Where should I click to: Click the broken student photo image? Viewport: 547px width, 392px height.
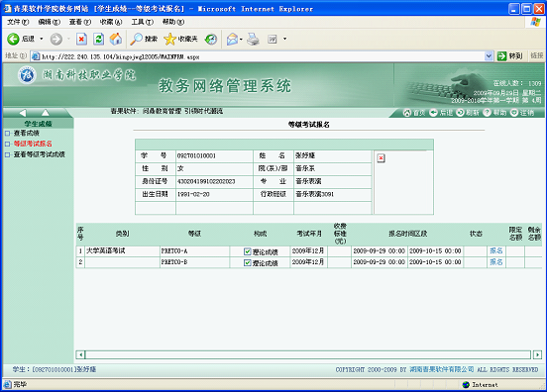381,158
